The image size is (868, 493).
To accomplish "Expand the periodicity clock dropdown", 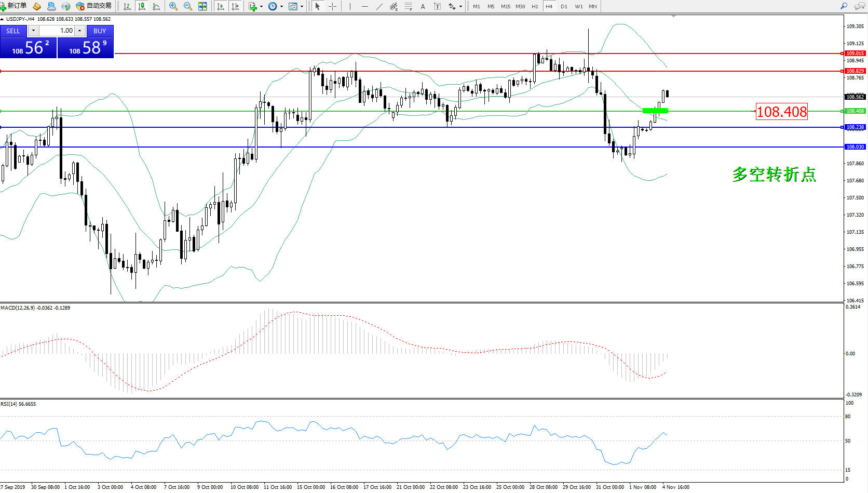I will point(281,7).
